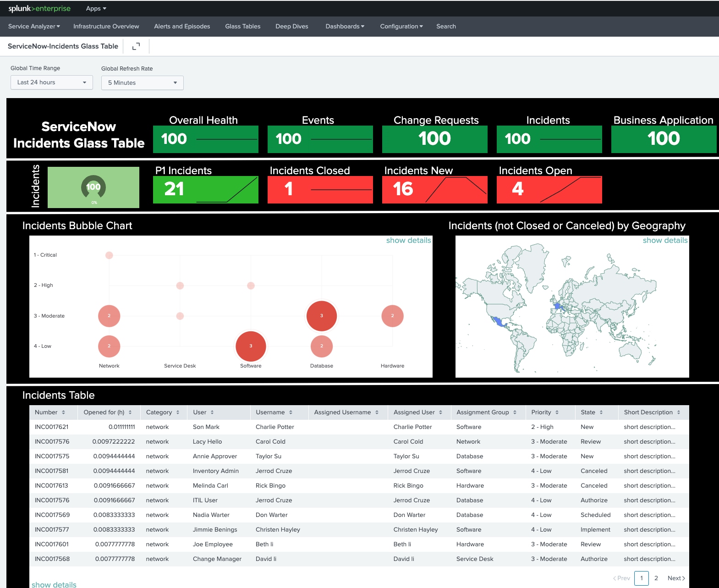
Task: Click the Incidents Closed tile
Action: (x=320, y=189)
